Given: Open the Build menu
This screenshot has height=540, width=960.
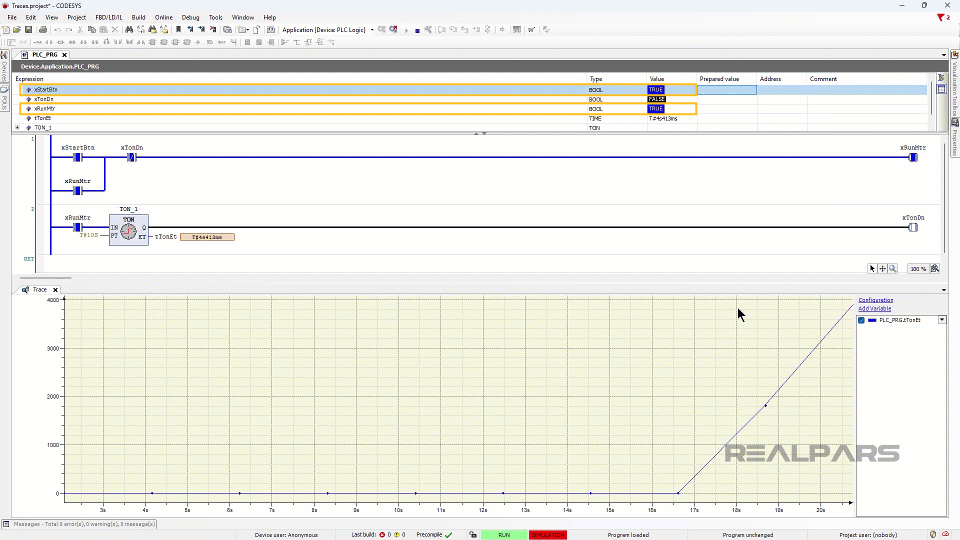Looking at the screenshot, I should (x=138, y=17).
